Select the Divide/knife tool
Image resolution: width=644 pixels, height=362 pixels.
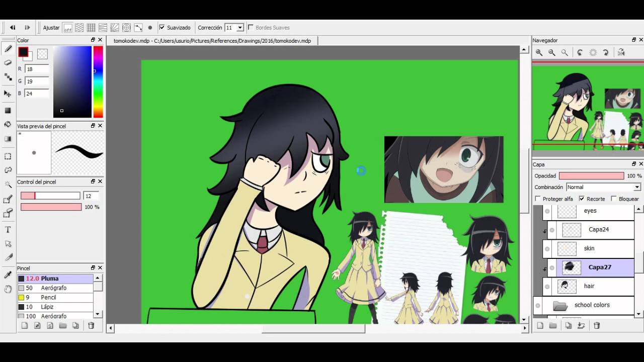click(8, 257)
